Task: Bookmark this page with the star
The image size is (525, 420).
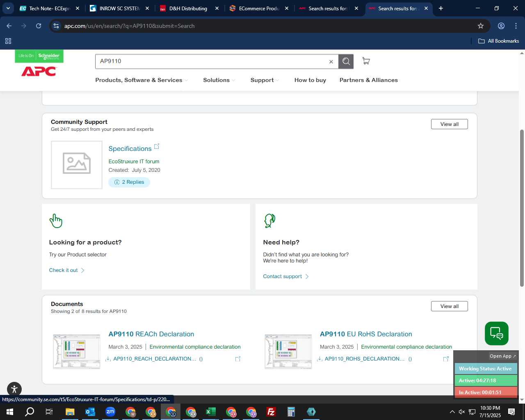Action: (x=481, y=26)
